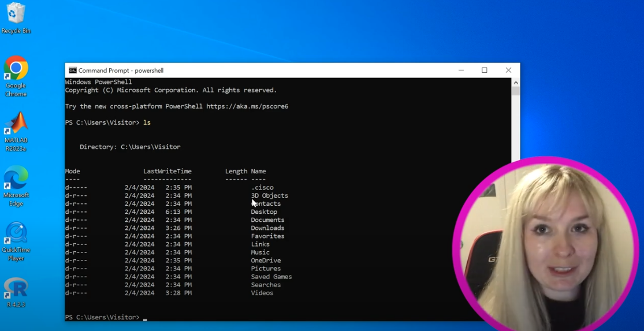Open MATLAB R2023a desktop shortcut
The width and height of the screenshot is (644, 331).
[16, 131]
